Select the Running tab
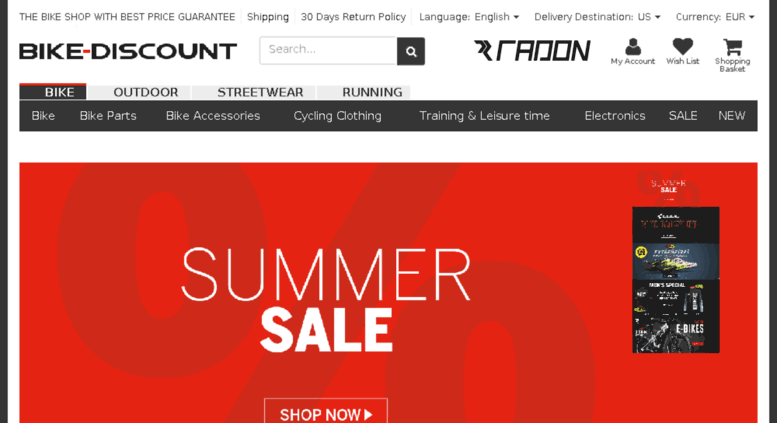777x423 pixels. click(x=372, y=92)
